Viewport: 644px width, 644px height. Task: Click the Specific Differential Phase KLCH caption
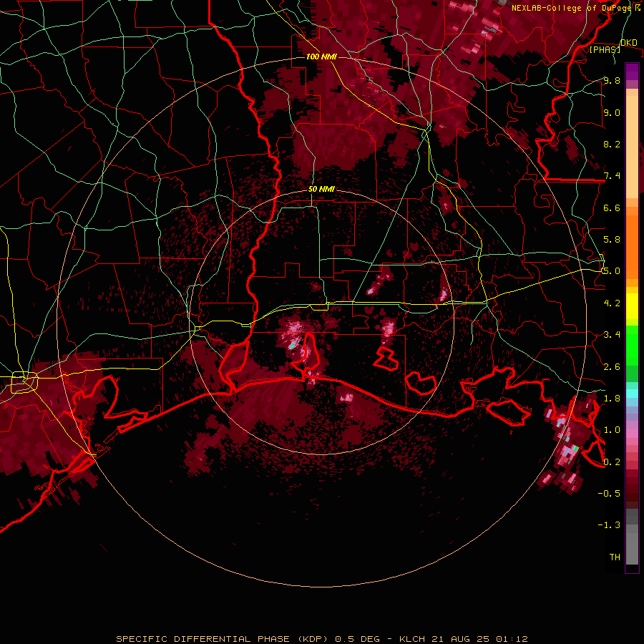[321, 639]
